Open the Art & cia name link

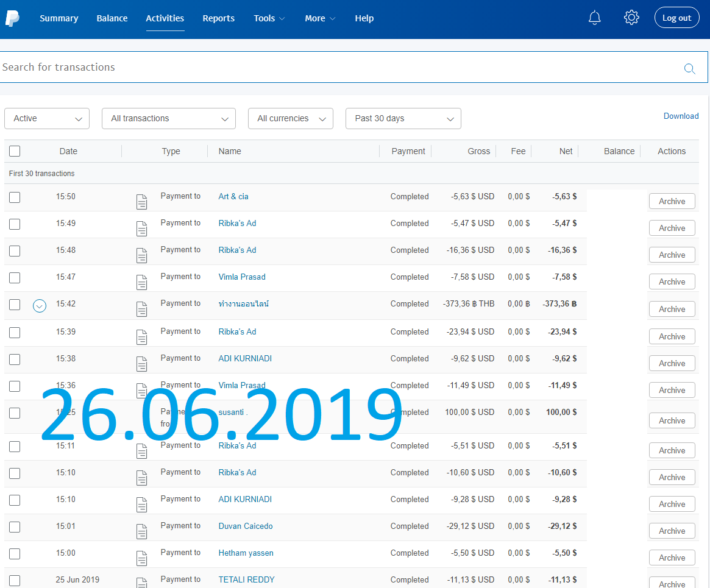pos(233,196)
